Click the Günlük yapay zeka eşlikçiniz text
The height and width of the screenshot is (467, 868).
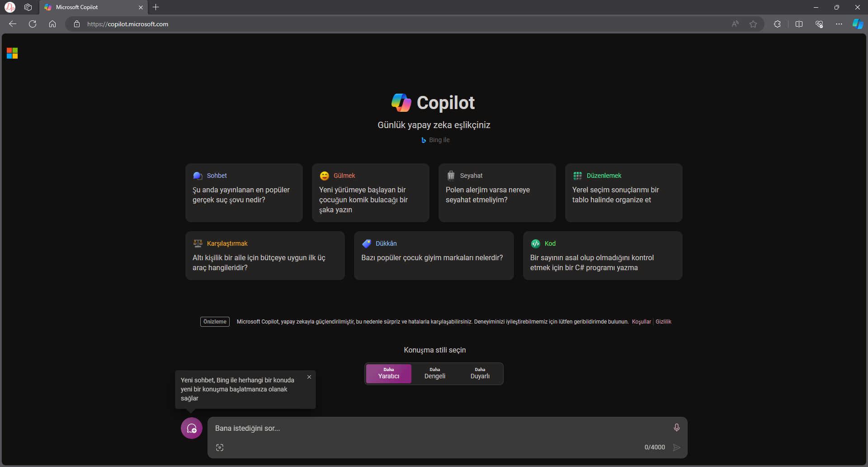(x=434, y=125)
